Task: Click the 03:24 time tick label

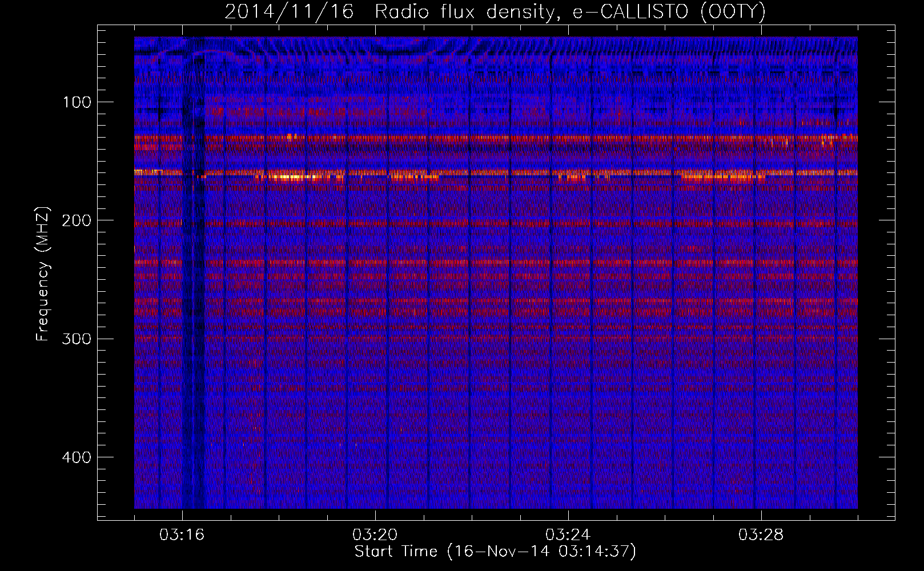Action: (x=568, y=535)
